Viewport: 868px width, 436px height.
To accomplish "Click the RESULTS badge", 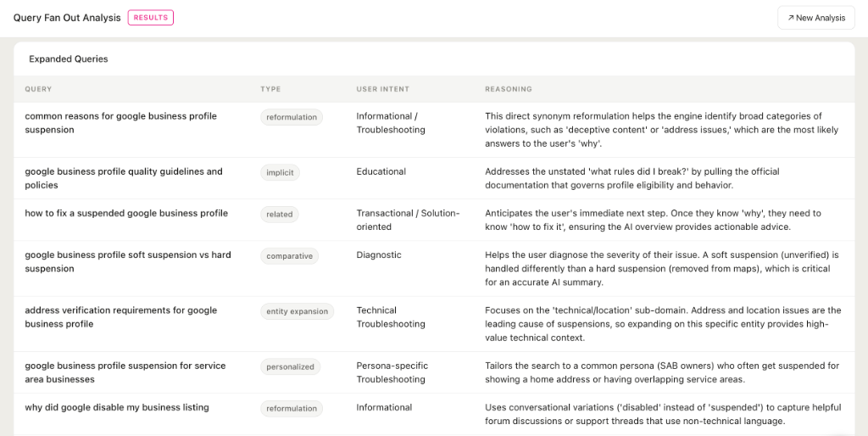I will tap(151, 18).
